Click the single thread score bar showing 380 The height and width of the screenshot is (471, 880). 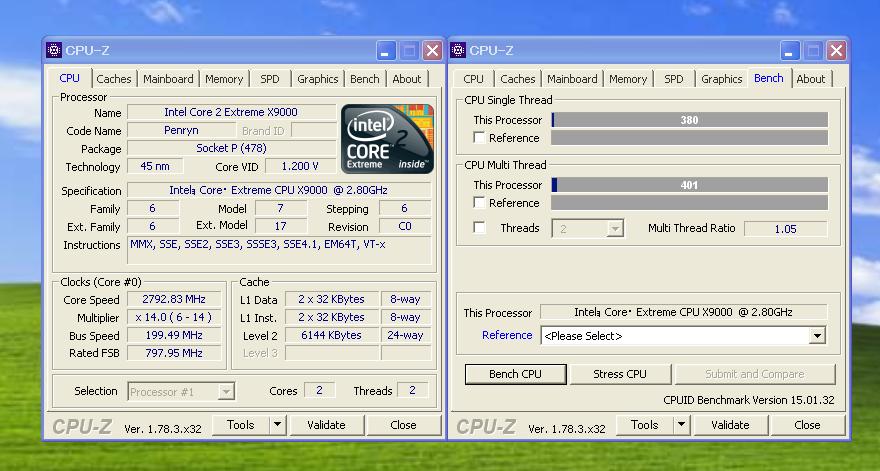[689, 120]
